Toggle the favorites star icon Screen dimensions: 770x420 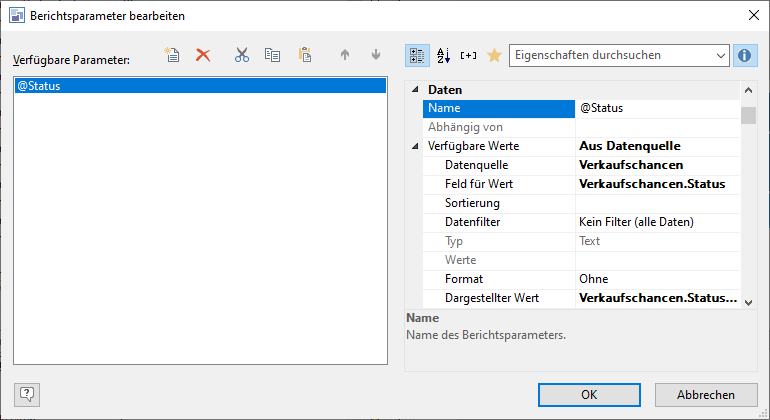(x=494, y=55)
